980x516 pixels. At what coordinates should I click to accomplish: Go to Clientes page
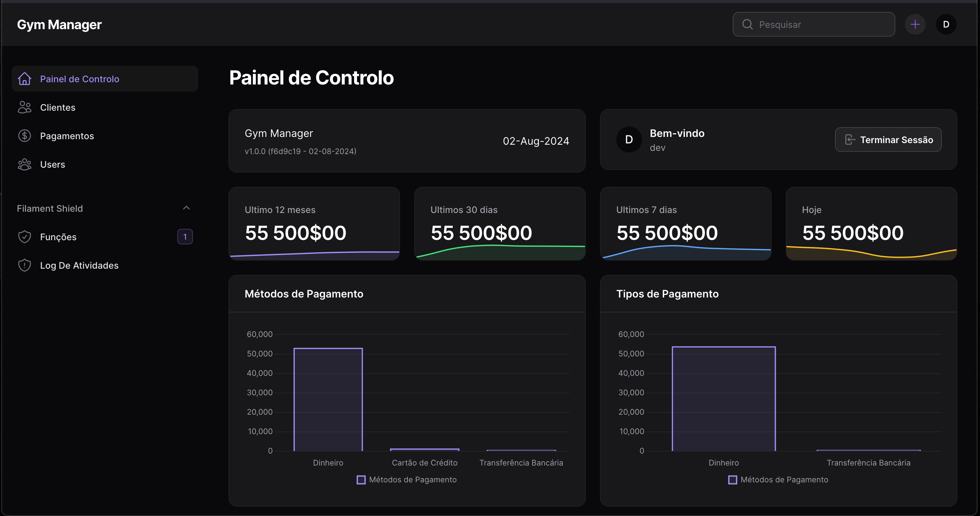point(105,107)
